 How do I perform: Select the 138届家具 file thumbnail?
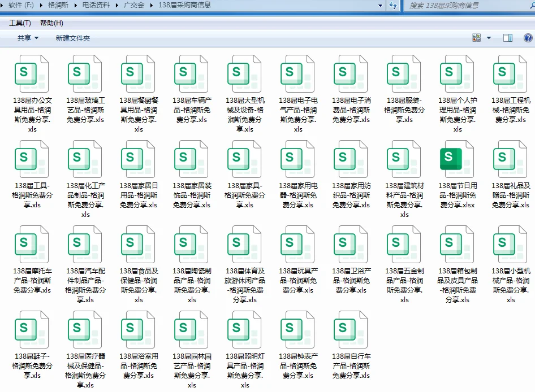(244, 161)
